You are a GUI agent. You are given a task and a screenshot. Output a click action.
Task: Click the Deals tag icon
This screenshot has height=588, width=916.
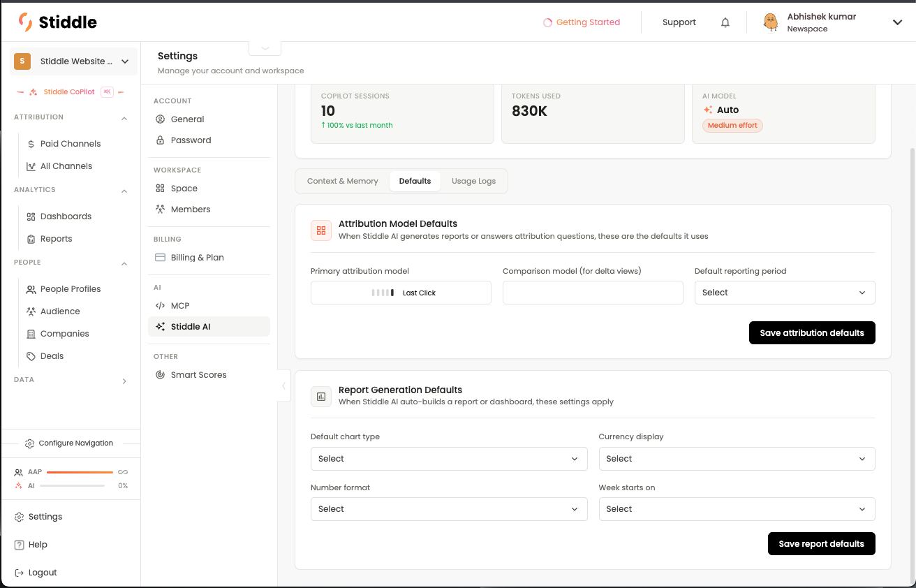coord(31,356)
